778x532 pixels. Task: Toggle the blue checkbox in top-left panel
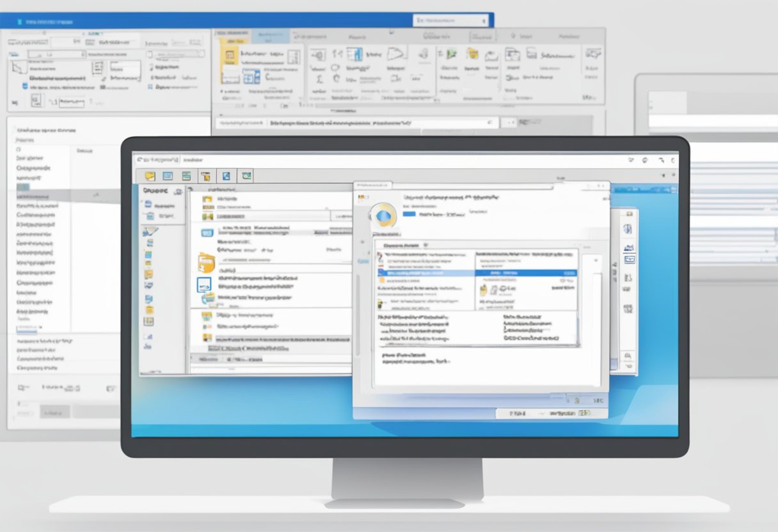(25, 86)
